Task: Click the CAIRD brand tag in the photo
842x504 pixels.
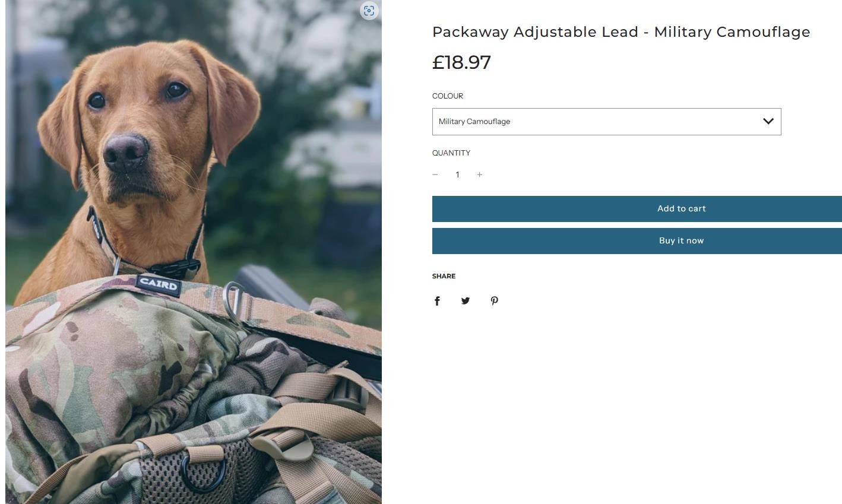Action: (x=159, y=284)
